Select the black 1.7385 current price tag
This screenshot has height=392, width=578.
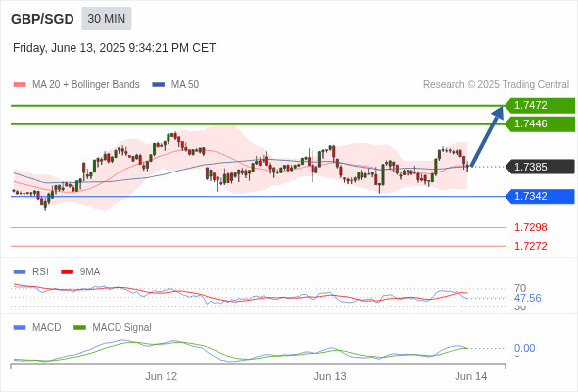coord(540,167)
